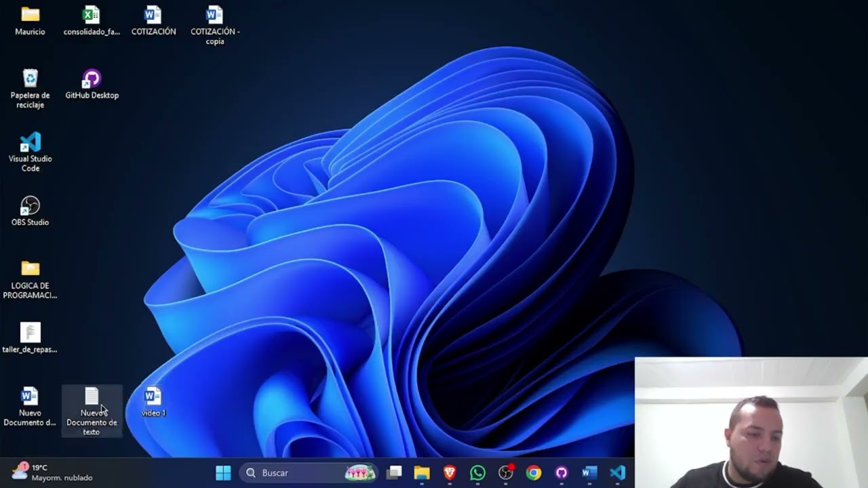Open the weather widget showing 19°C
Viewport: 868px width, 488px height.
52,472
